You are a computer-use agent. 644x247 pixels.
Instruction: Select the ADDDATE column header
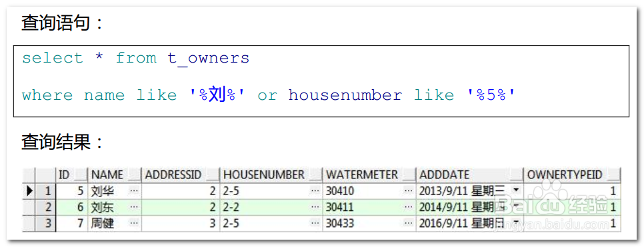[x=469, y=175]
